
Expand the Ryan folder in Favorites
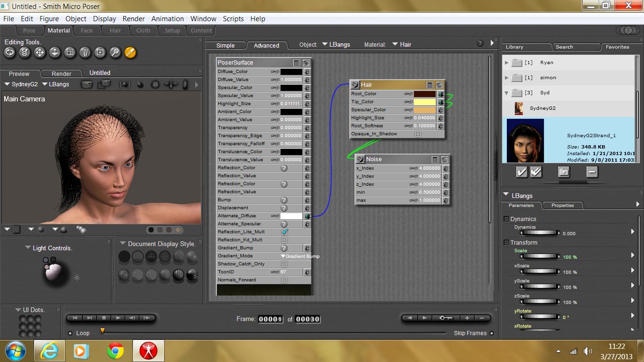507,63
